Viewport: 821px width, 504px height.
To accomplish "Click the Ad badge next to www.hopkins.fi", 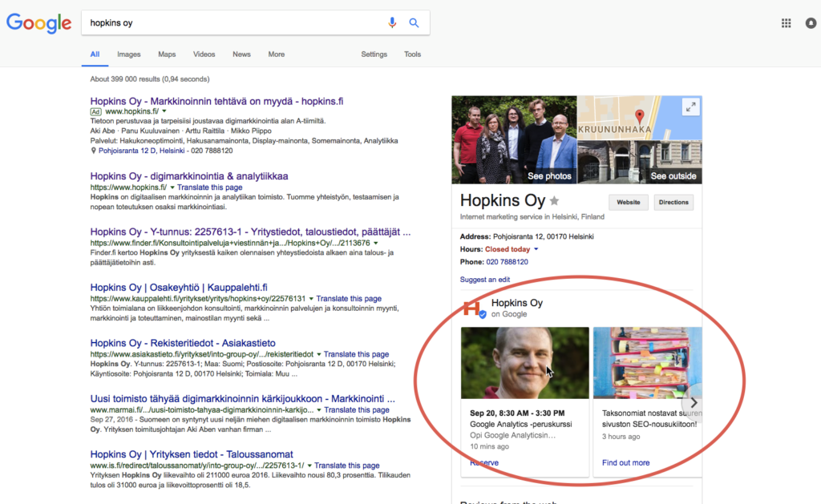I will tap(95, 111).
